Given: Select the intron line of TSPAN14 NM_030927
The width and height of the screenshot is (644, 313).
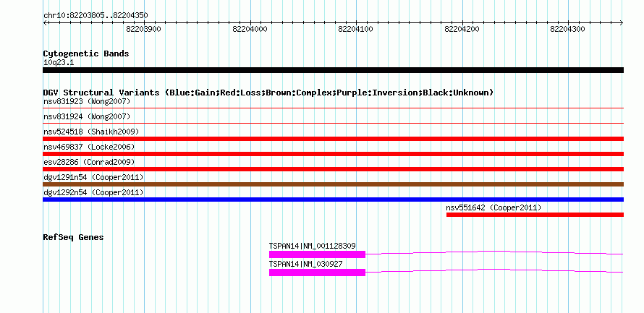Looking at the screenshot, I should tap(494, 271).
